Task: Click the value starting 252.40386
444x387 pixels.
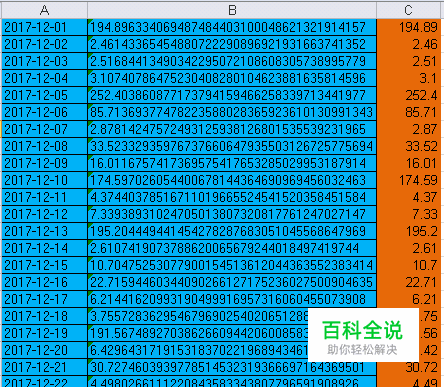Action: 232,95
